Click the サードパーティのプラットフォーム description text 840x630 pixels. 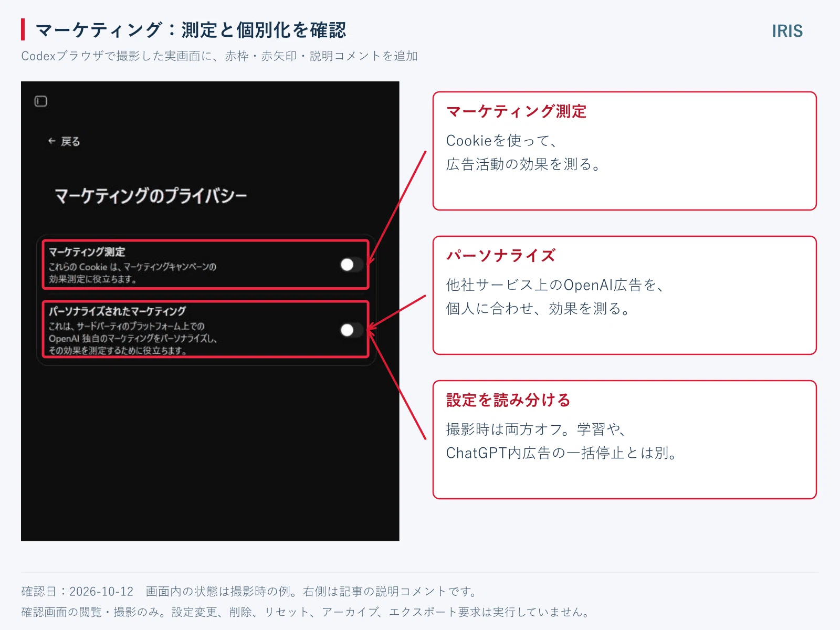click(x=133, y=338)
